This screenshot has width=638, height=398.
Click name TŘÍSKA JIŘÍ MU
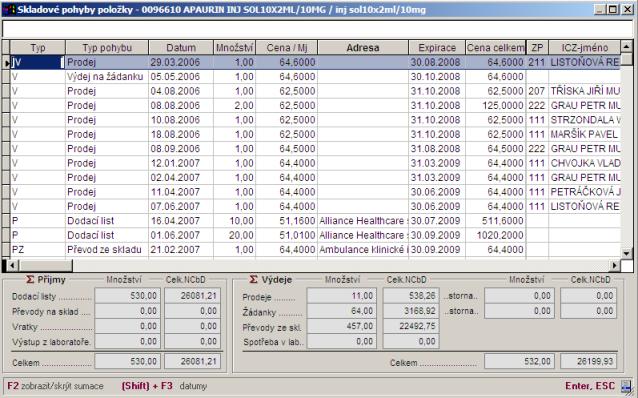[x=585, y=91]
